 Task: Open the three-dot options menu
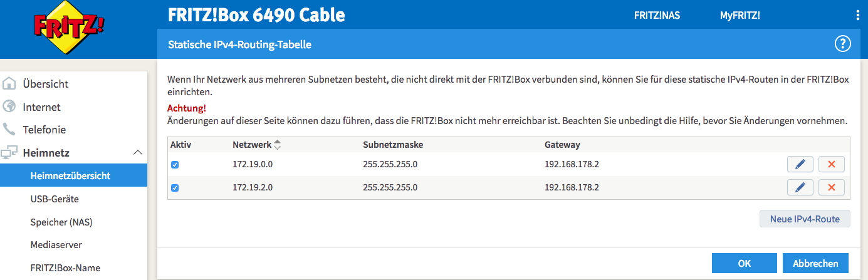(857, 16)
